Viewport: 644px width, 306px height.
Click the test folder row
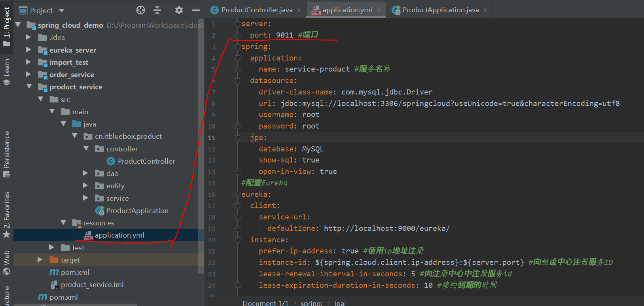click(x=108, y=248)
